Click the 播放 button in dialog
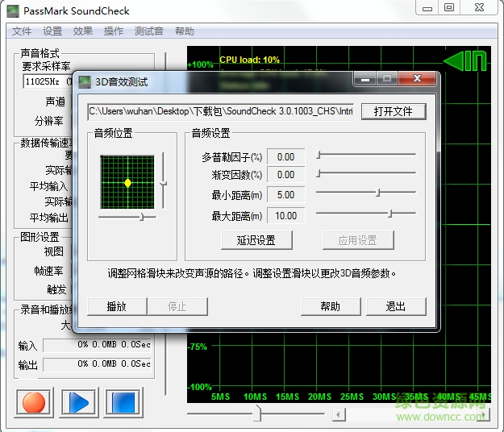The image size is (504, 432). [x=116, y=306]
